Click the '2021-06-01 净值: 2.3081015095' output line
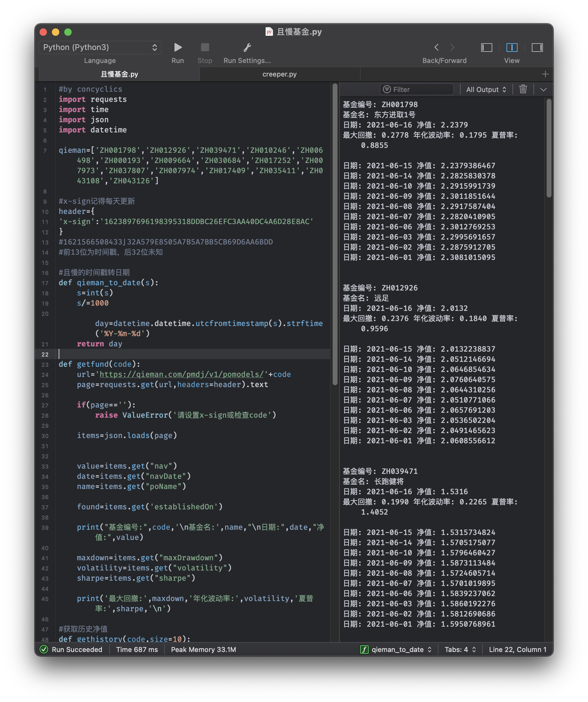The width and height of the screenshot is (588, 702). point(419,257)
